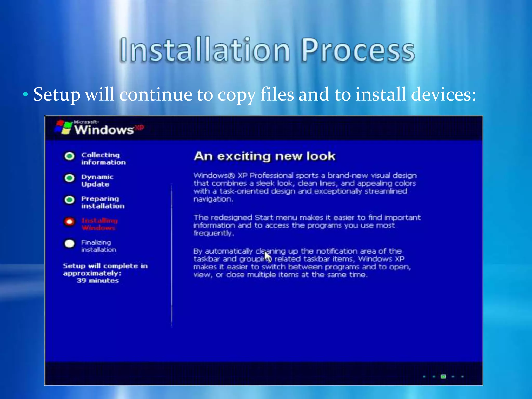The image size is (532, 399).
Task: Click the paragraph starting 'By automatically cleaning up'
Action: pyautogui.click(x=302, y=263)
